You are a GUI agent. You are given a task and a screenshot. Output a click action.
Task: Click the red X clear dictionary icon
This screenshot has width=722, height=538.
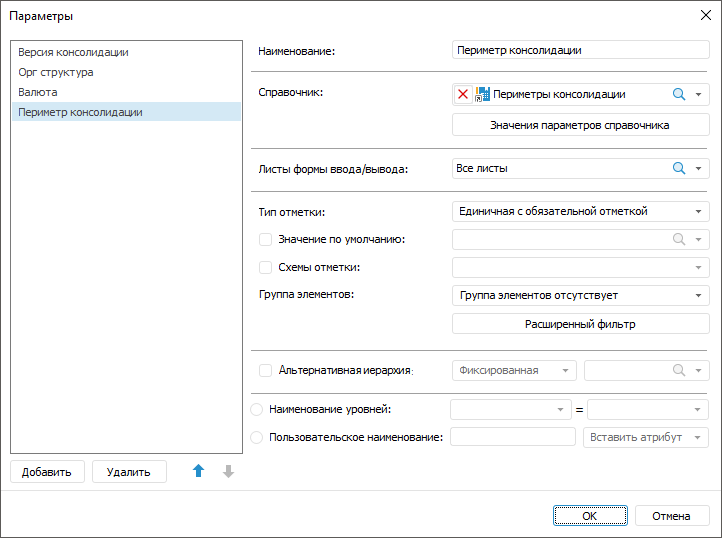(x=463, y=94)
